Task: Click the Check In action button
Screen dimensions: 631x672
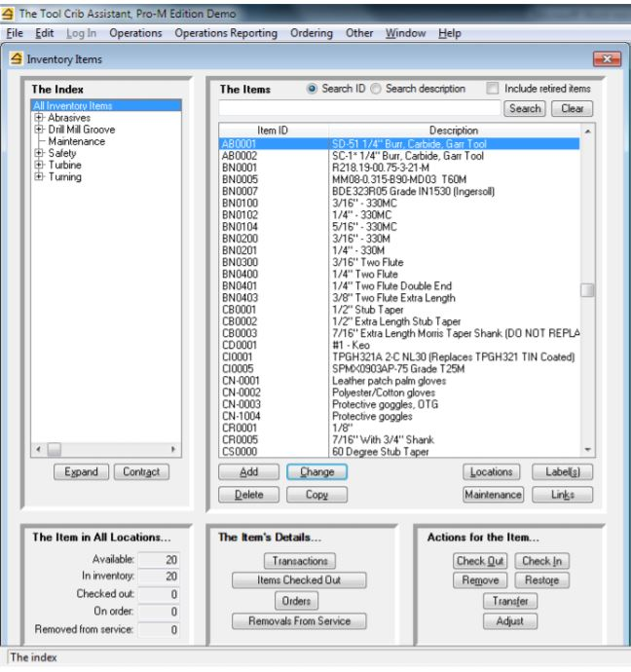Action: coord(541,561)
